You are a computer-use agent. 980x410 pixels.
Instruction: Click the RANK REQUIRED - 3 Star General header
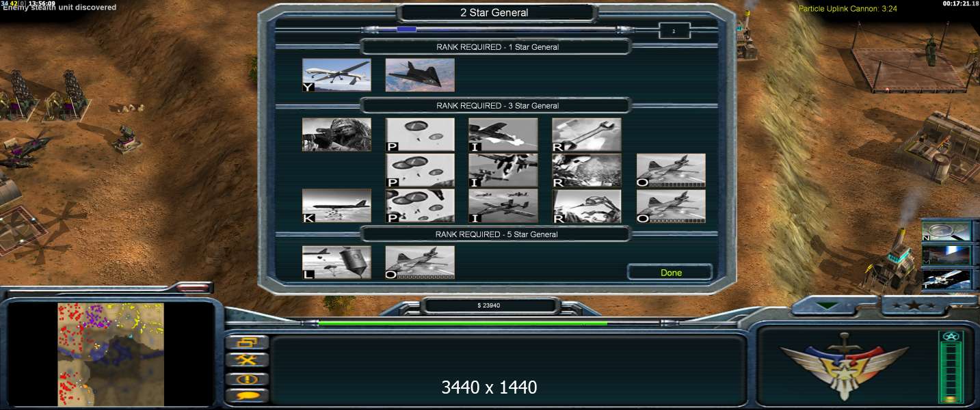[497, 106]
